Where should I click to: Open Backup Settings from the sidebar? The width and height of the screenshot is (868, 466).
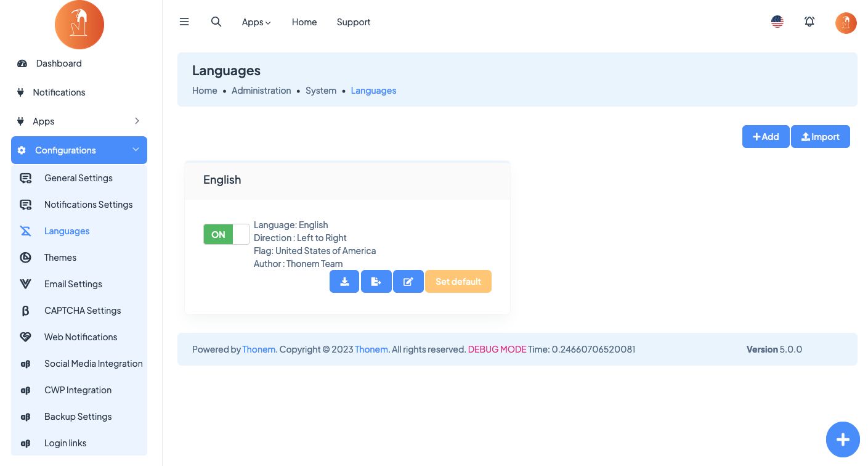pos(78,417)
